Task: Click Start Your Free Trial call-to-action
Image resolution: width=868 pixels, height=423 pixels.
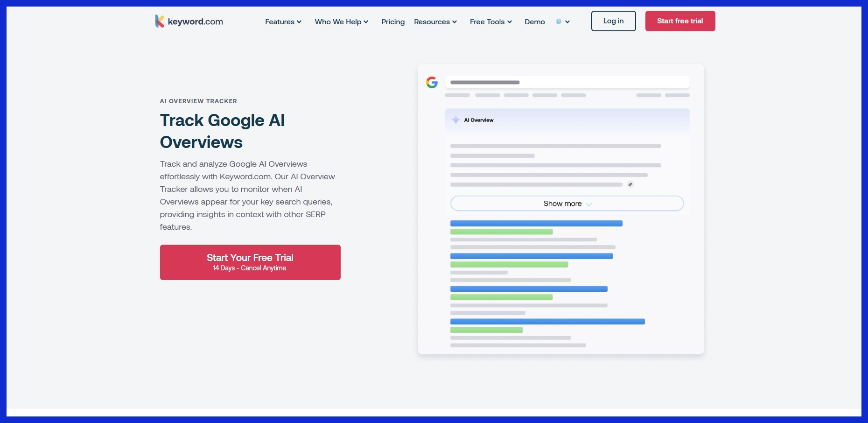Action: point(250,262)
